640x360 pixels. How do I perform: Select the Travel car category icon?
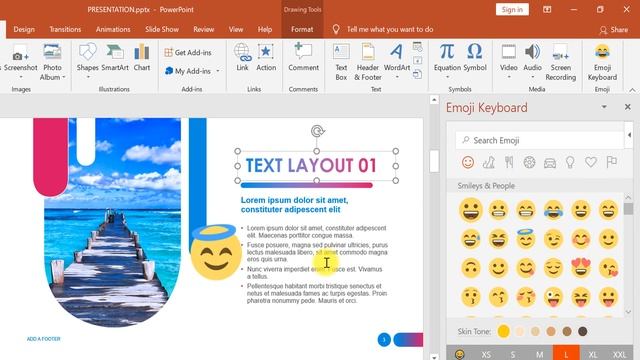click(x=550, y=163)
